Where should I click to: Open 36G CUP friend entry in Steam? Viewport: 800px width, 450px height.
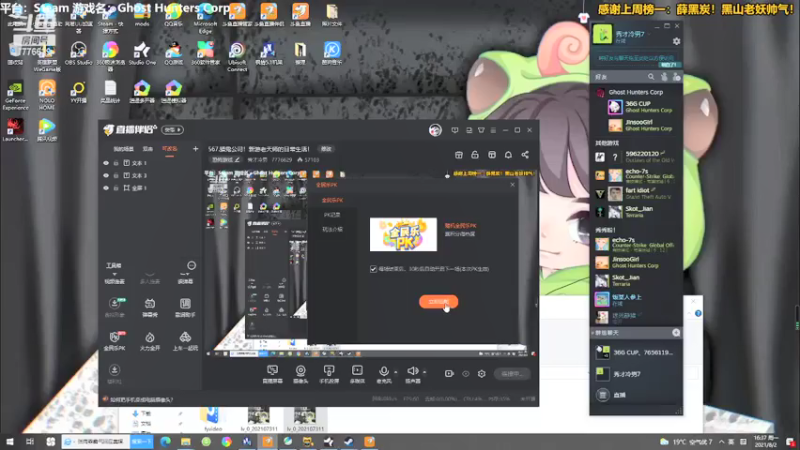(x=644, y=107)
